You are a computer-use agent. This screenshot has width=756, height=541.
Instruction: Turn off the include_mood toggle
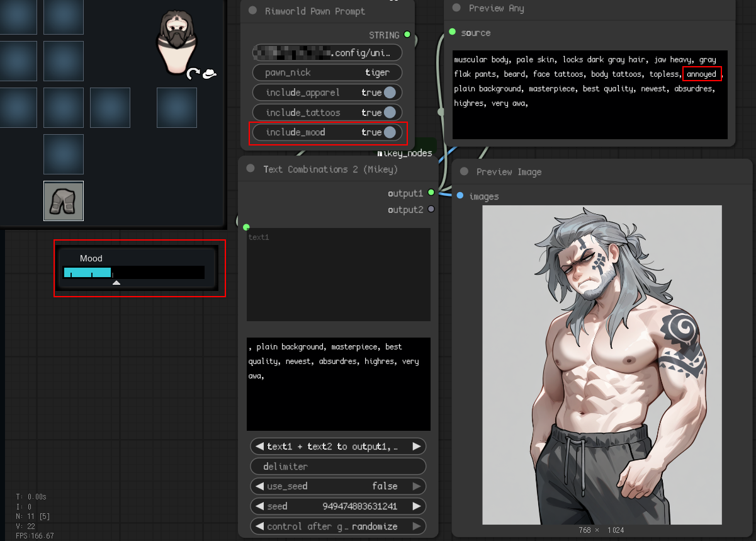pos(390,132)
